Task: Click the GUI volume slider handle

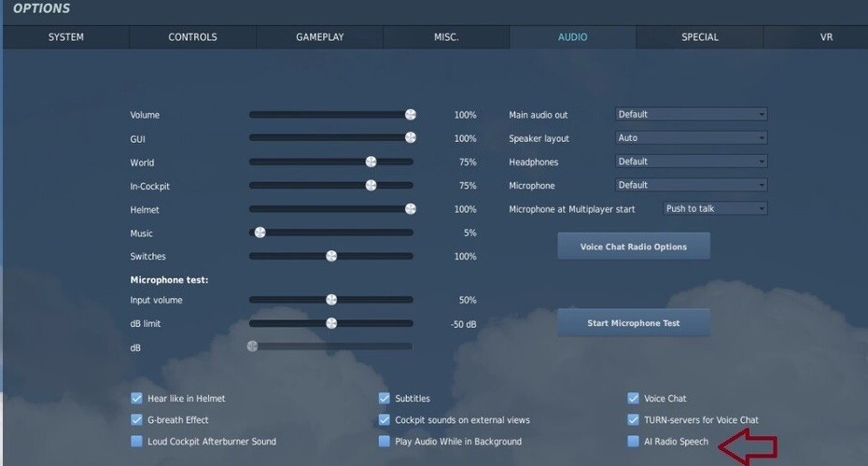Action: 410,137
